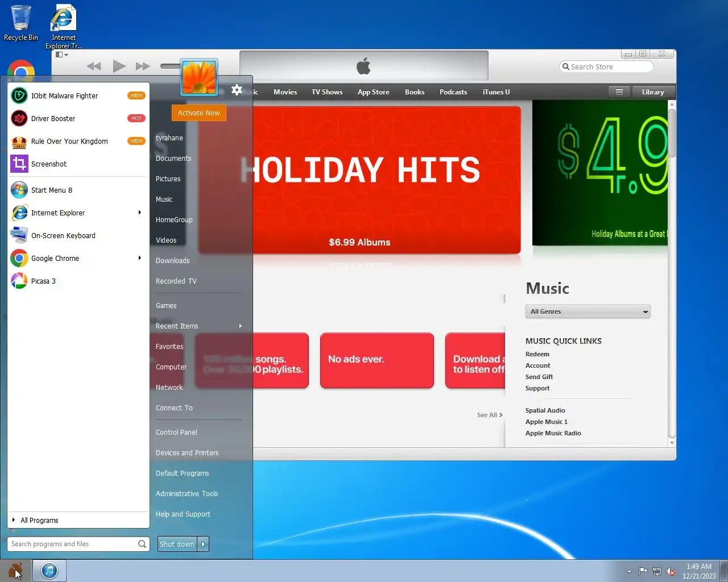
Task: Open Internet Explorer desktop shortcut
Action: (64, 26)
